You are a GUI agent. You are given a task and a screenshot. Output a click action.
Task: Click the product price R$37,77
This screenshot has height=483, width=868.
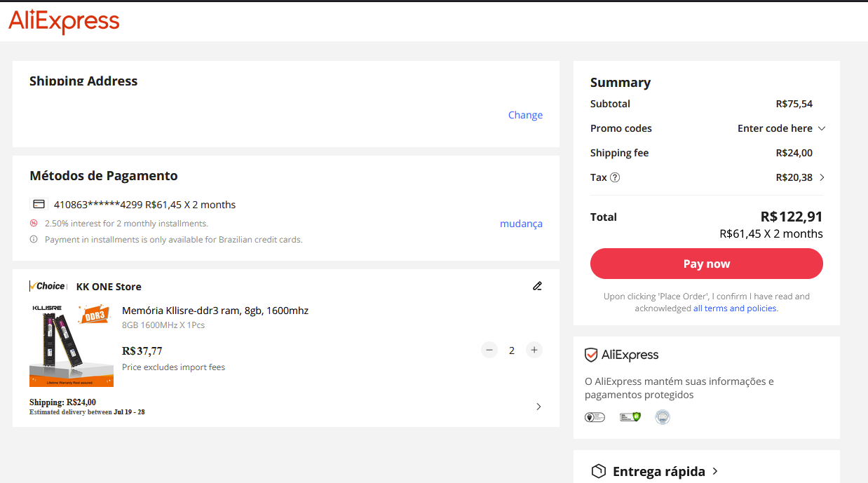[142, 351]
